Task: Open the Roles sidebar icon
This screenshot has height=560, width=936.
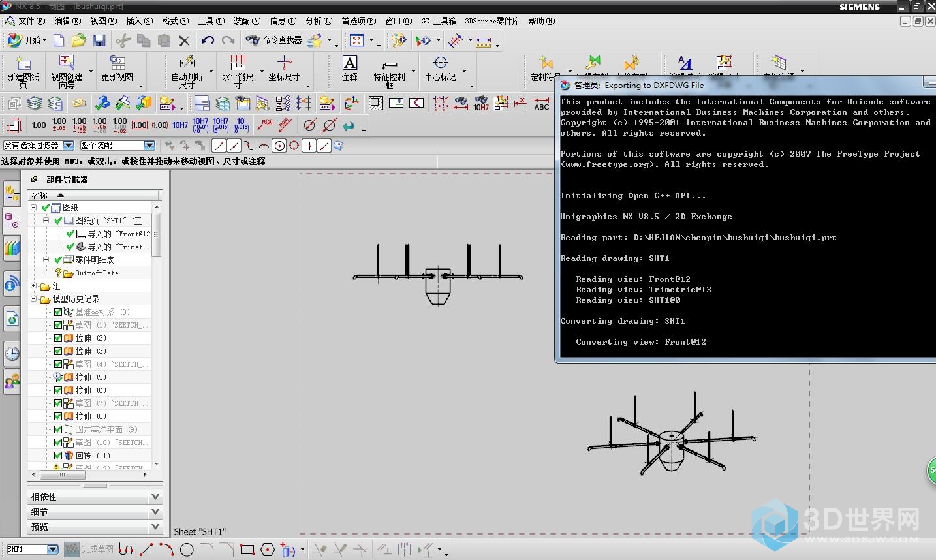Action: click(x=12, y=381)
